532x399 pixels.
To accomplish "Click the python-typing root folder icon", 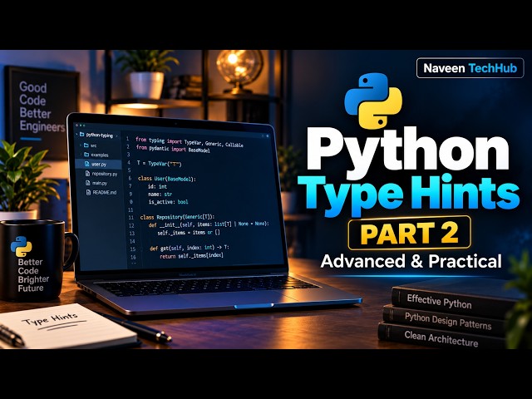I will pyautogui.click(x=81, y=135).
